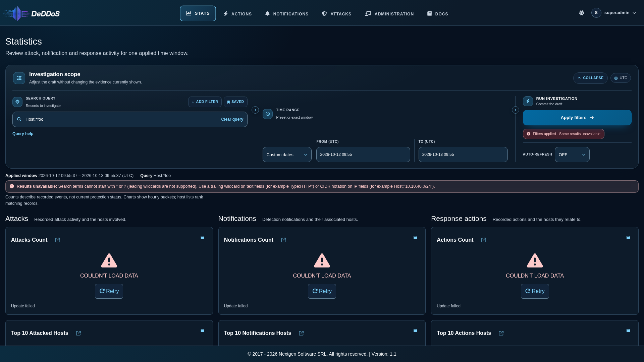The height and width of the screenshot is (362, 644).
Task: Click the chevron before Run Investigation section
Action: 516,110
